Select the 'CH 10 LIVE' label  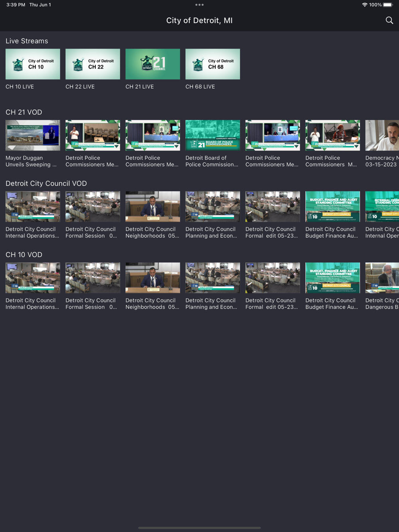pos(20,87)
